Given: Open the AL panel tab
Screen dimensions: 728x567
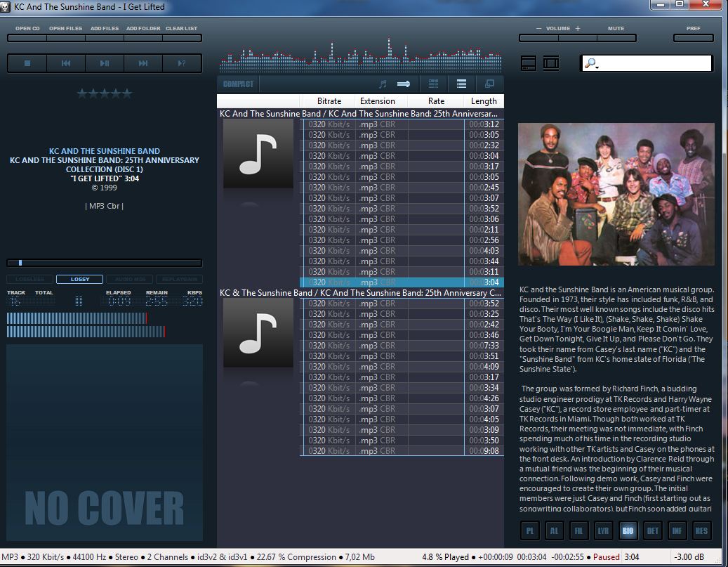Looking at the screenshot, I should tap(555, 530).
